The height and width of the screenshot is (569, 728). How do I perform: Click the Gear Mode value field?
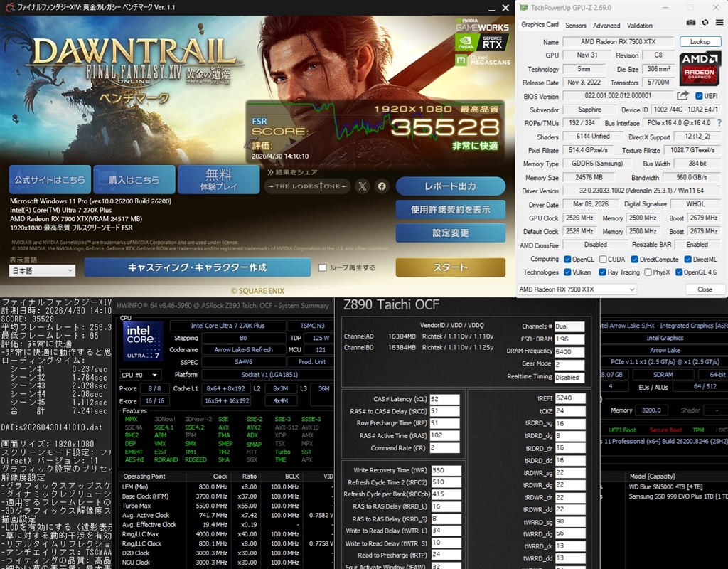pos(569,365)
